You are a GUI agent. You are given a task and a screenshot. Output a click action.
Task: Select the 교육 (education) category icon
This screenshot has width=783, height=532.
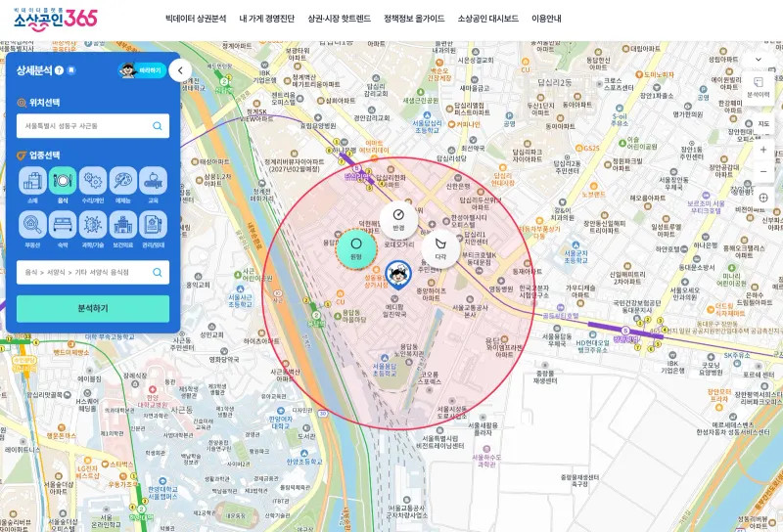tap(154, 181)
